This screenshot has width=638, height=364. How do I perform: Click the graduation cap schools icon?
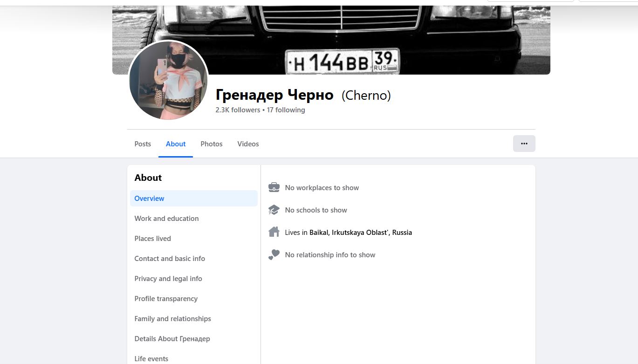click(x=274, y=210)
